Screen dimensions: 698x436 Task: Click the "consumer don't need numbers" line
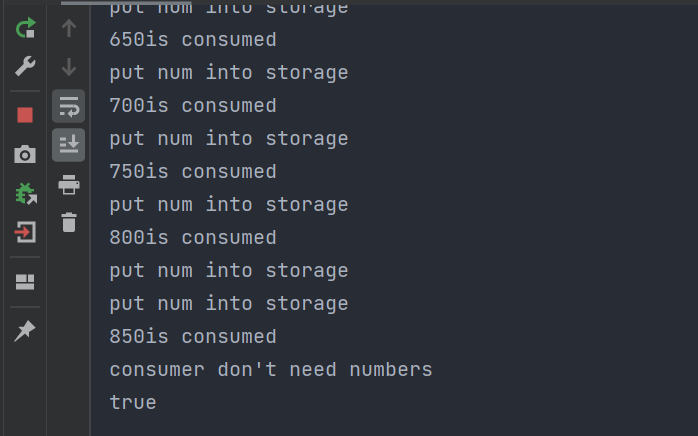[271, 370]
